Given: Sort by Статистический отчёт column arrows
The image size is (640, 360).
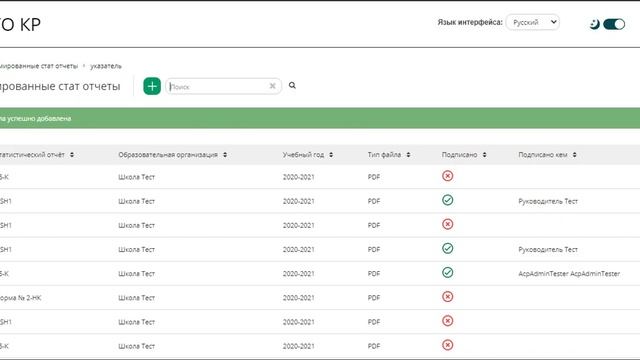Looking at the screenshot, I should point(72,155).
